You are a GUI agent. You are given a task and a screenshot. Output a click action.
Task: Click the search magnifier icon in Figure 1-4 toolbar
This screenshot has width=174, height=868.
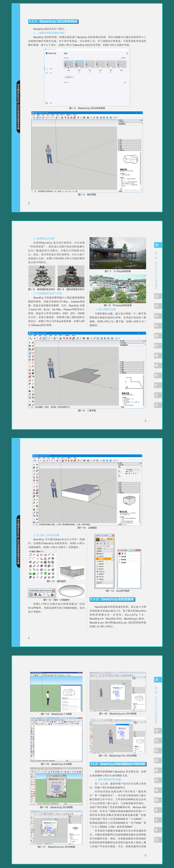[34, 118]
